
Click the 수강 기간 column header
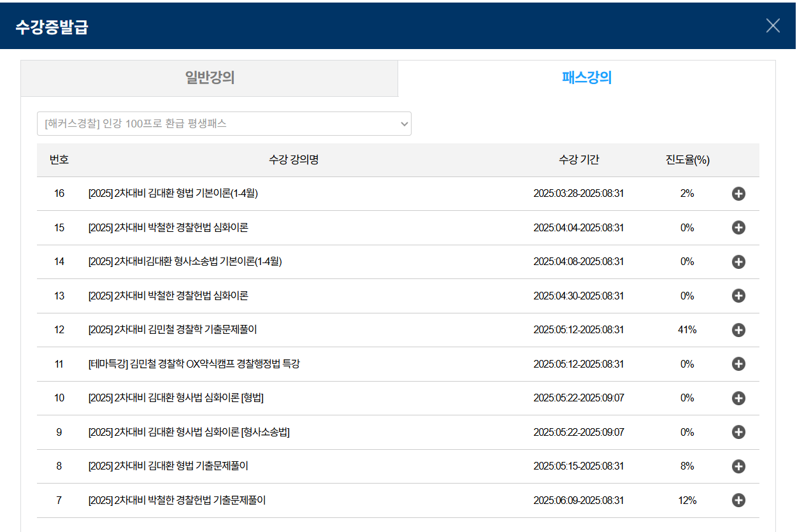click(x=578, y=160)
